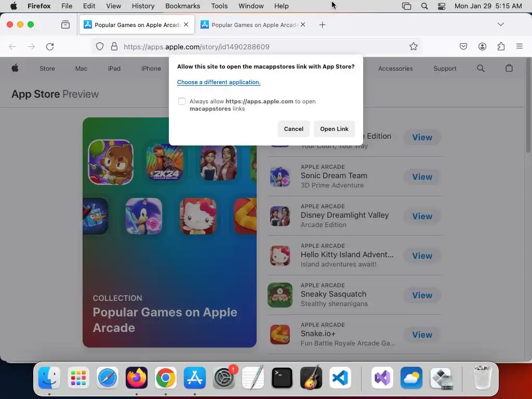Screen dimensions: 532x399
Task: Click Snake.io+ list app icon
Action: pos(280,335)
